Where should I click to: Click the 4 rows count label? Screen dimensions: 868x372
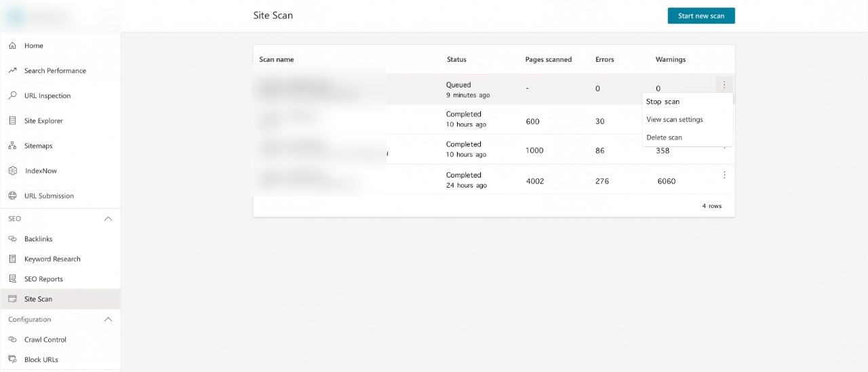point(712,206)
